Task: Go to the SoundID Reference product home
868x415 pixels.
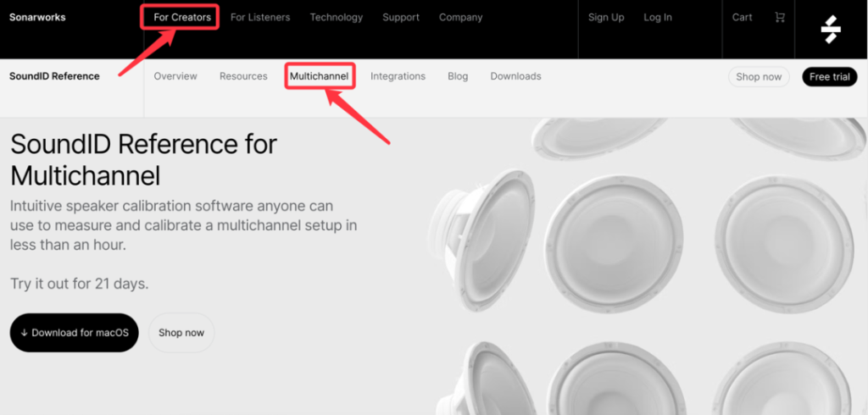Action: [x=54, y=76]
